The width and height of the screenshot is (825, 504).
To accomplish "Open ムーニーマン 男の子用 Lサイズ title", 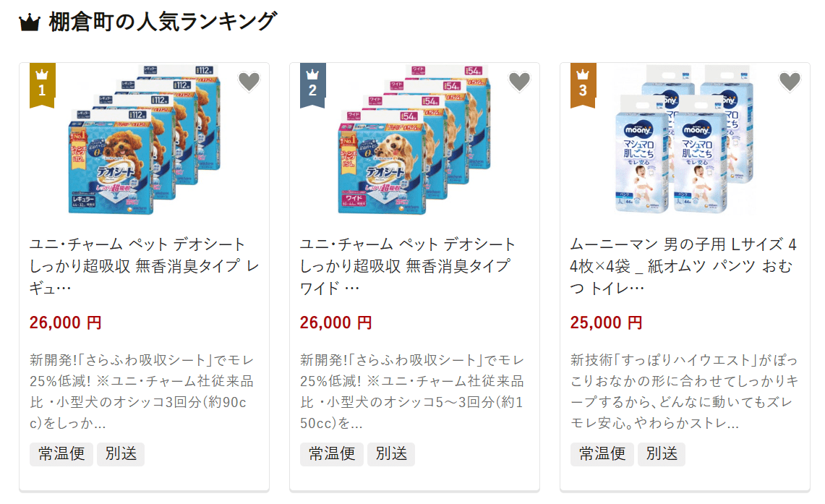I will pyautogui.click(x=683, y=266).
